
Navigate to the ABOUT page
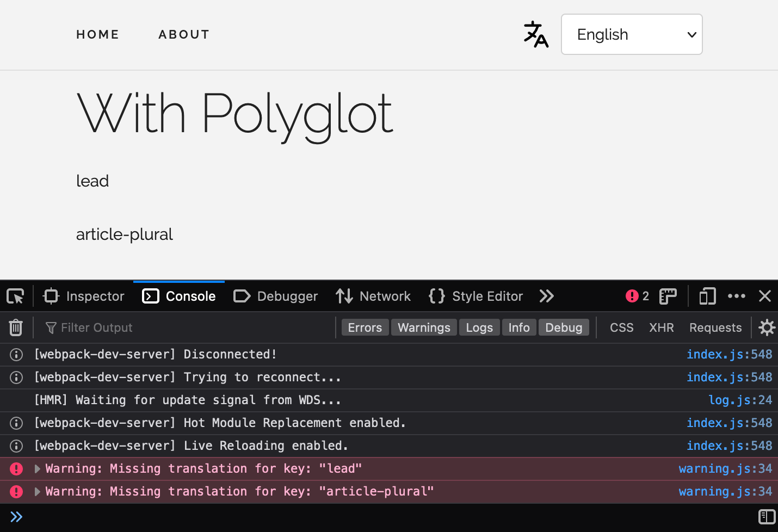(184, 34)
